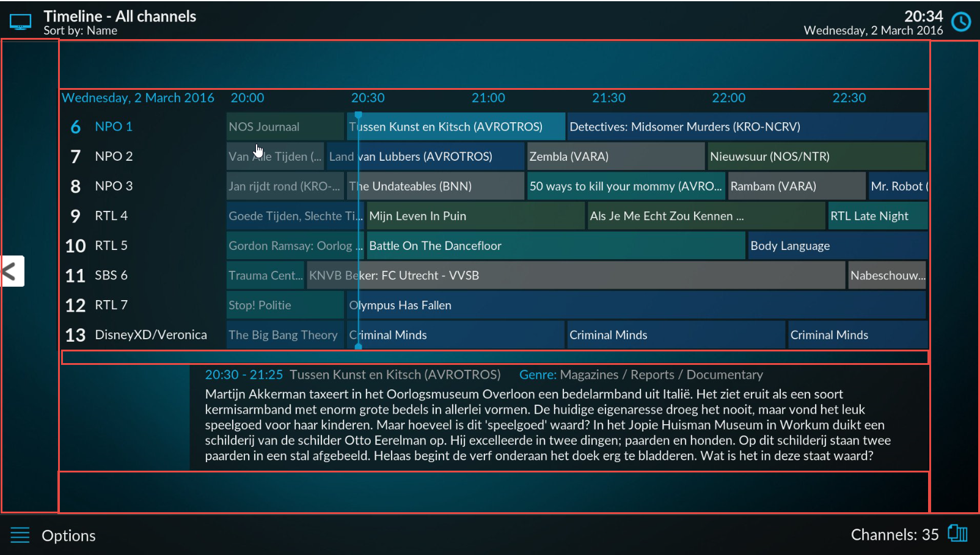
Task: Select Trauma Centrum programme
Action: click(x=265, y=275)
